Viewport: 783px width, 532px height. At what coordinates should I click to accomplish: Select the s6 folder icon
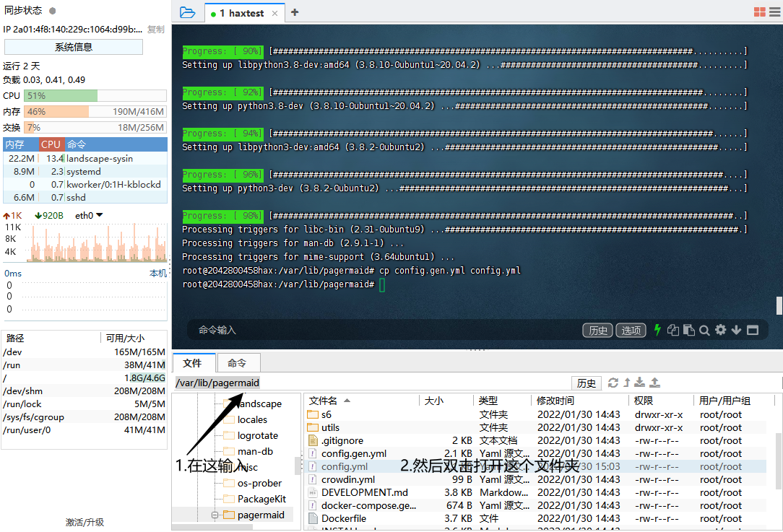click(x=313, y=414)
